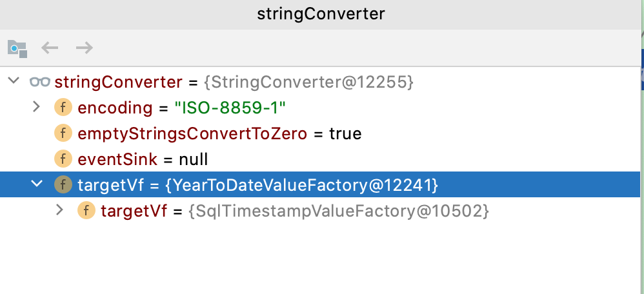The width and height of the screenshot is (644, 294).
Task: Click the YearToDateValueFactory@12241 value text
Action: click(x=302, y=185)
